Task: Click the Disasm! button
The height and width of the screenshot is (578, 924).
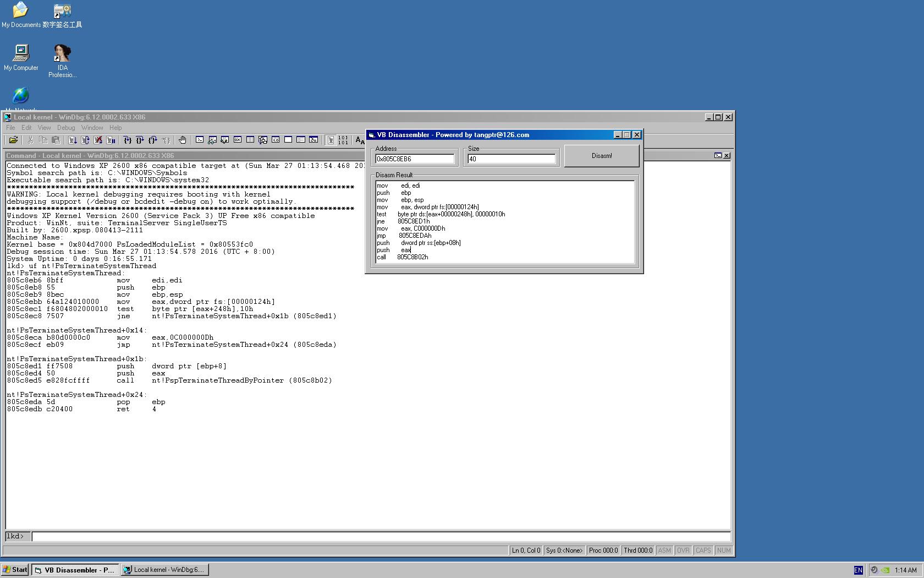Action: [602, 156]
